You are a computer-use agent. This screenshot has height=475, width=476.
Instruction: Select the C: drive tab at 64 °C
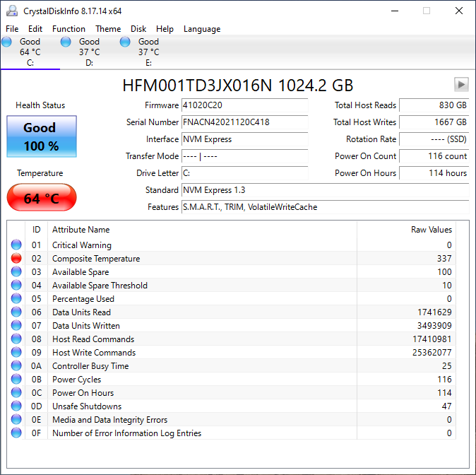pyautogui.click(x=30, y=52)
